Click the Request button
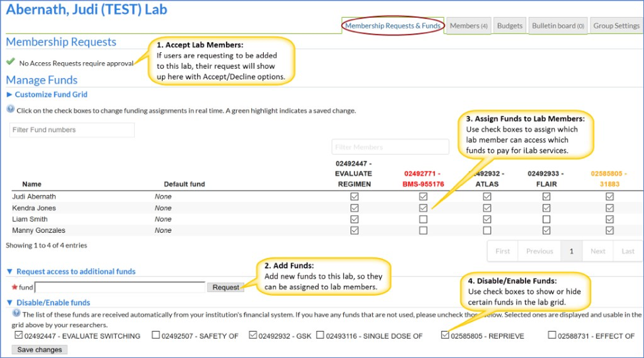 point(225,287)
